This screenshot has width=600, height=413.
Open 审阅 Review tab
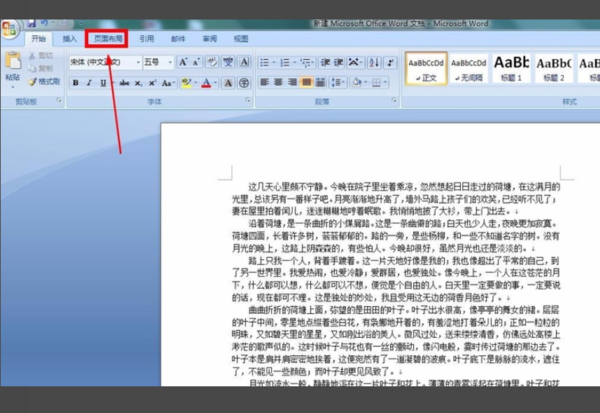[209, 39]
